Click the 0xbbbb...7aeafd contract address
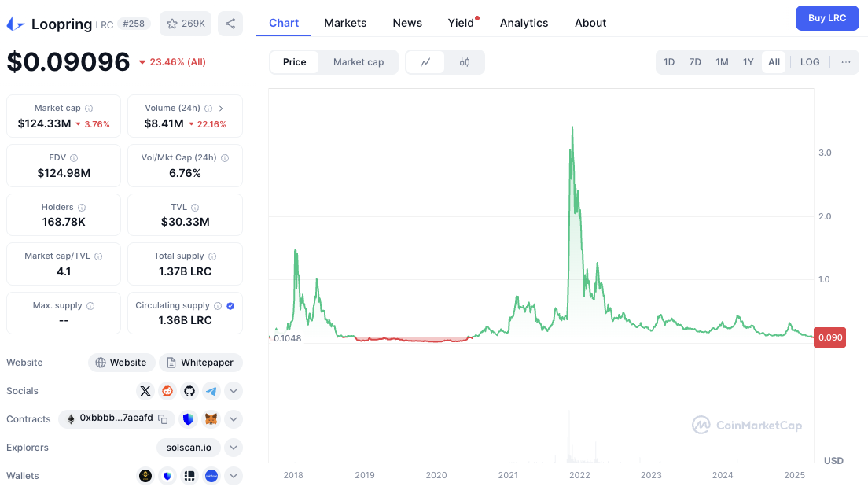 coord(116,418)
